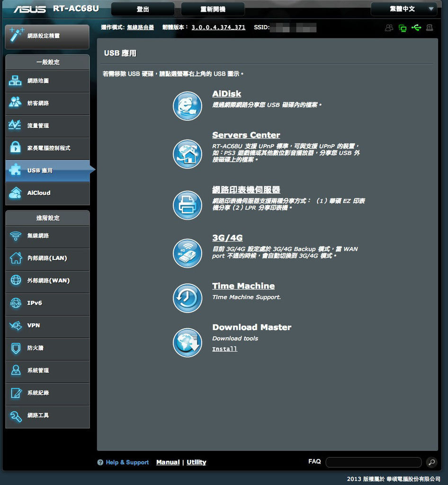Click the green network client status icon
Image resolution: width=448 pixels, height=485 pixels.
403,28
